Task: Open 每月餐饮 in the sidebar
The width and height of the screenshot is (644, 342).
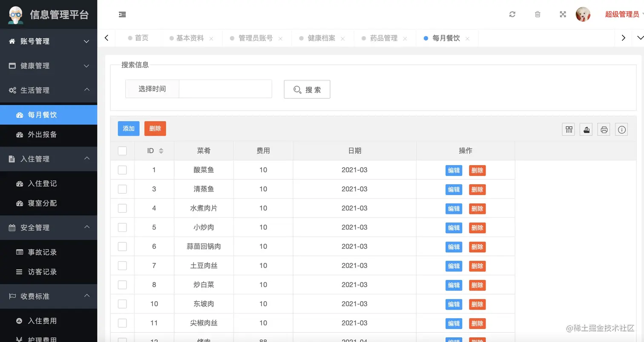Action: pyautogui.click(x=49, y=115)
